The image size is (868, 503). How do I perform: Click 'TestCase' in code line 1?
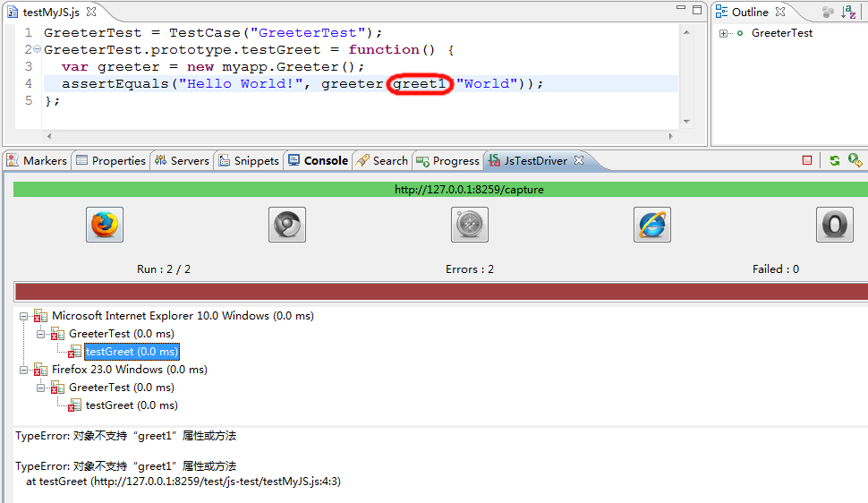click(205, 33)
